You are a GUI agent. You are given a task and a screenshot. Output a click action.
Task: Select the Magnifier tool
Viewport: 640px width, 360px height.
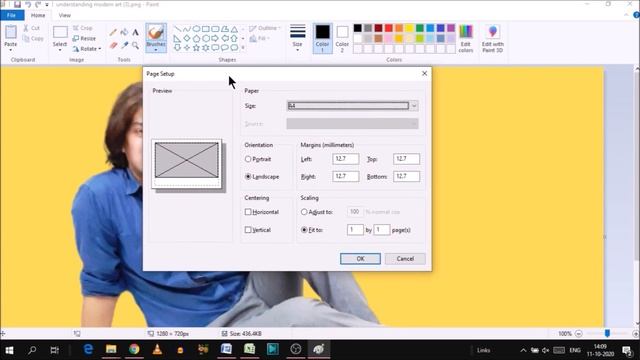(x=136, y=45)
